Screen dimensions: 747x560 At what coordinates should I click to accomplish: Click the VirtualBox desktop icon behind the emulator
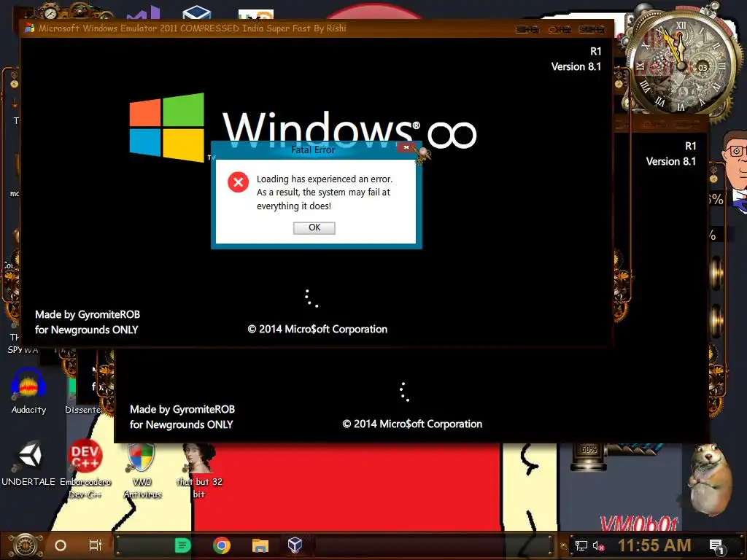pos(197,12)
